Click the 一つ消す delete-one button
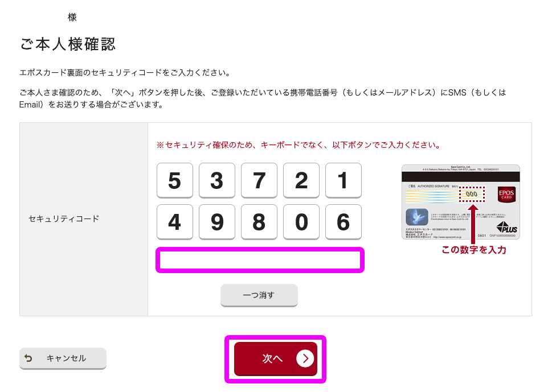The width and height of the screenshot is (552, 392). click(259, 295)
